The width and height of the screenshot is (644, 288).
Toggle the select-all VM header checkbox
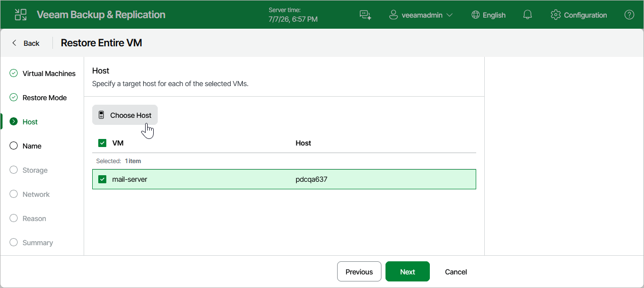102,143
